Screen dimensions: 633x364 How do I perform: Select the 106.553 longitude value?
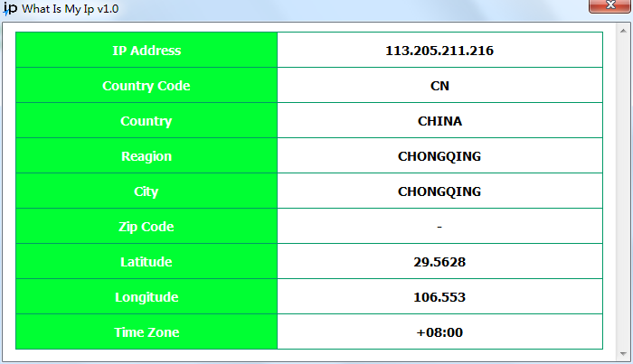coord(439,297)
